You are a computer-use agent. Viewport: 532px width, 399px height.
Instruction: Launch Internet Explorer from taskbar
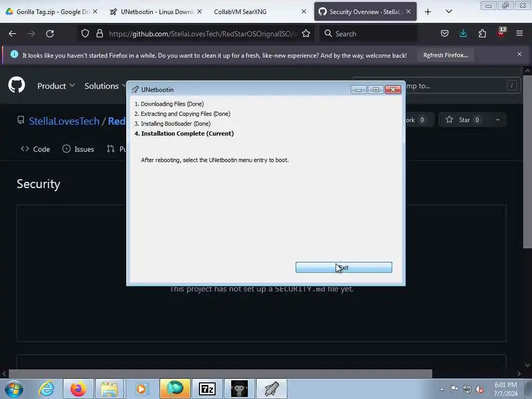pos(46,389)
